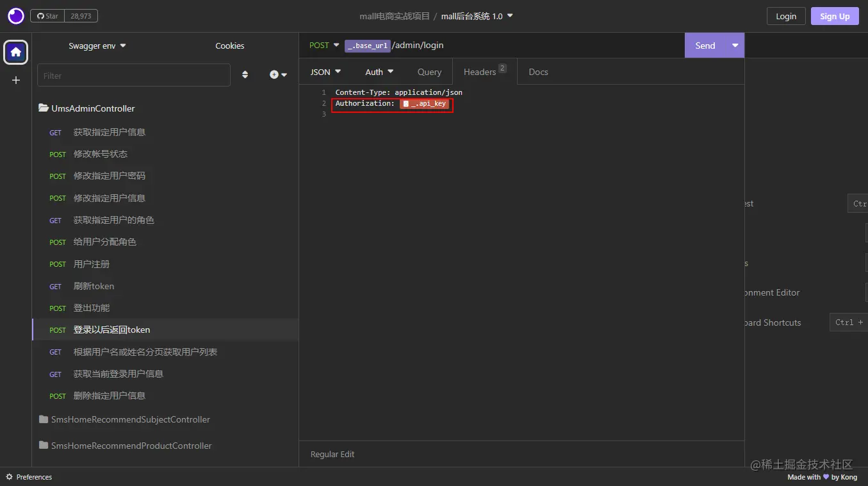Image resolution: width=868 pixels, height=486 pixels.
Task: Select request 修改指定用户密码
Action: [165, 176]
